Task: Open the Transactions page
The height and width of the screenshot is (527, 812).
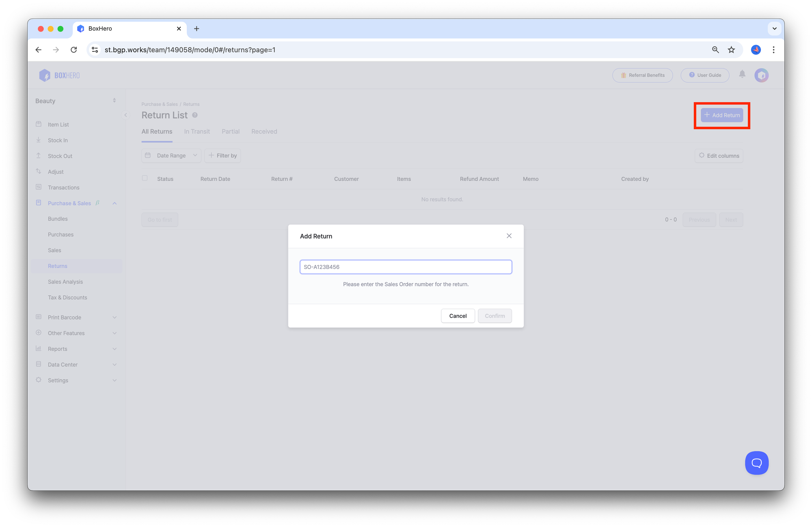Action: click(x=63, y=187)
